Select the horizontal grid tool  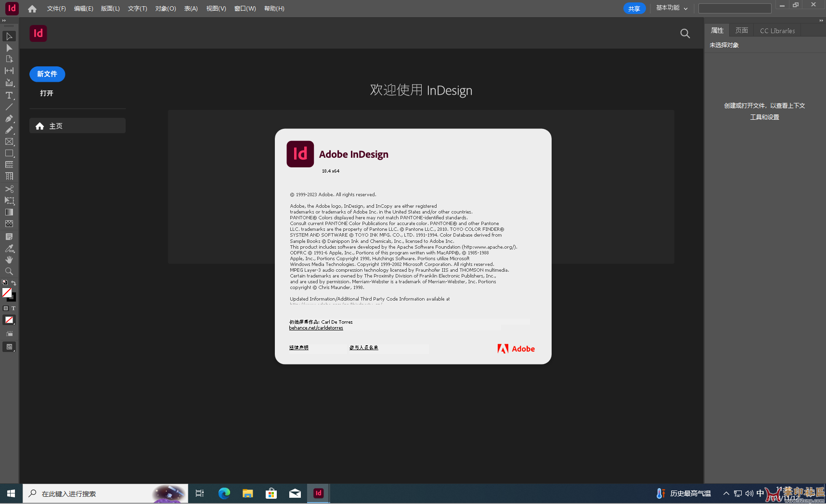9,164
